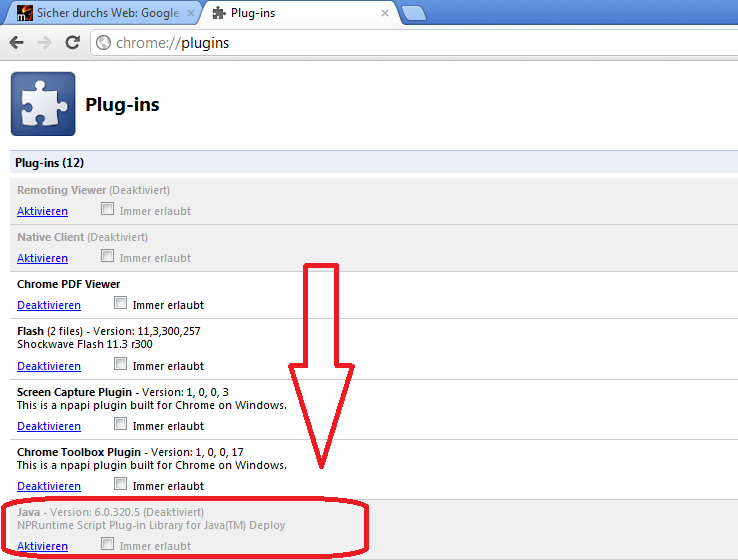Click Deaktivieren for Chrome PDF Viewer
Viewport: 738px width, 560px height.
point(49,305)
